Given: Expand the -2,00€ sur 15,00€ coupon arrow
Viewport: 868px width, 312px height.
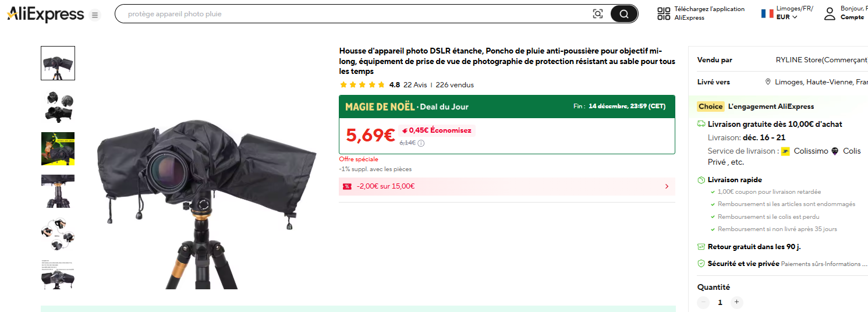Looking at the screenshot, I should (667, 186).
